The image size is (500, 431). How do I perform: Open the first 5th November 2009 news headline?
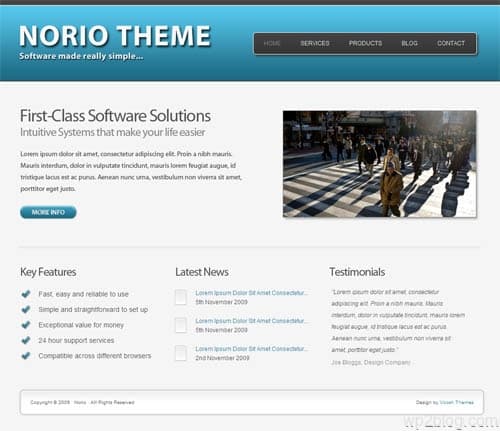tap(251, 293)
